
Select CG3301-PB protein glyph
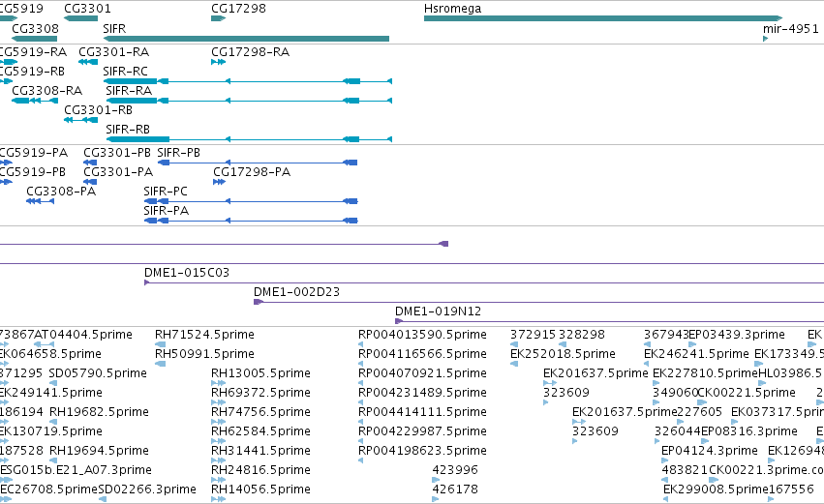90,163
